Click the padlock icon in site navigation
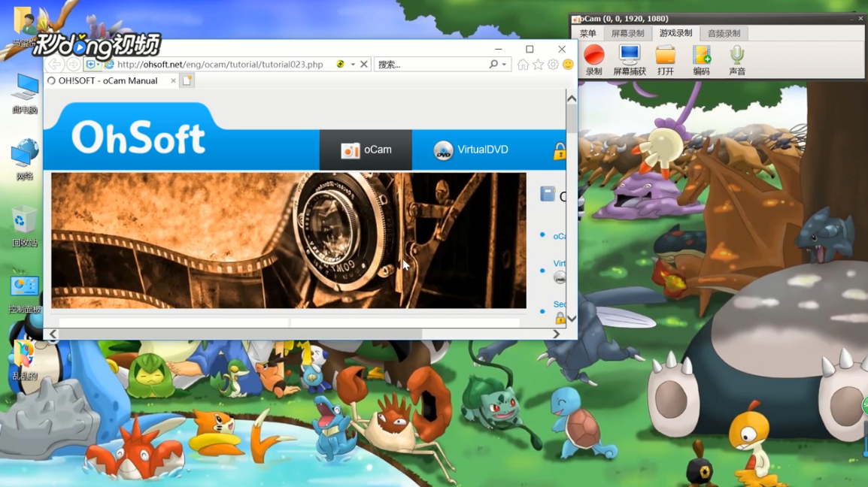 click(559, 150)
